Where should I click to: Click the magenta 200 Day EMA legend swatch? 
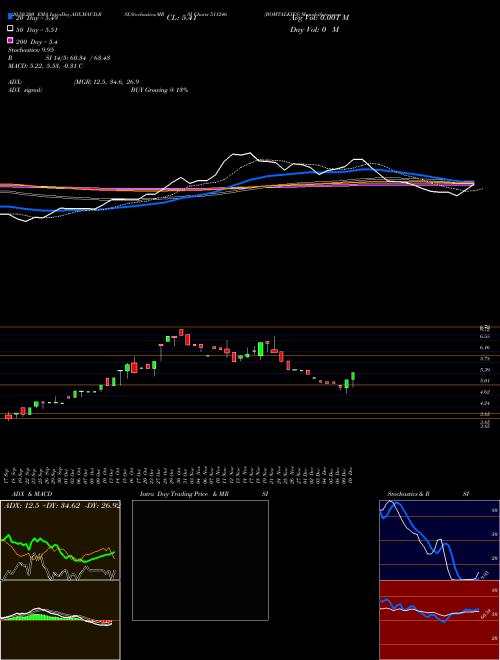click(10, 41)
